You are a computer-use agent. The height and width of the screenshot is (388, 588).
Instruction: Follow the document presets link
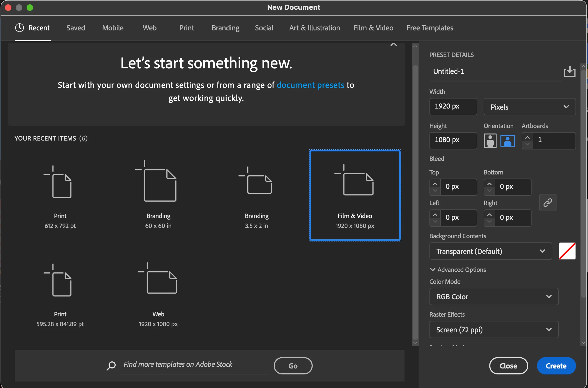pos(310,85)
